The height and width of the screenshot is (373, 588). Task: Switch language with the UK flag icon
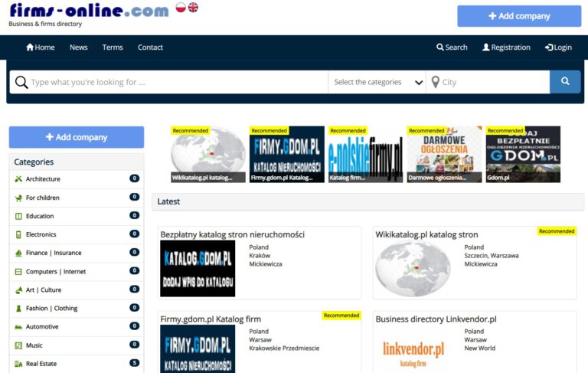[x=193, y=8]
